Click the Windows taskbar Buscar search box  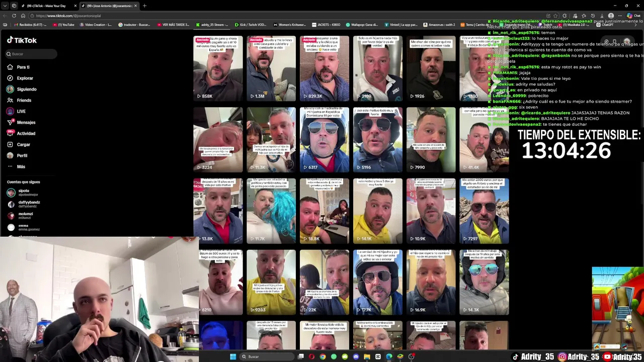point(267,356)
